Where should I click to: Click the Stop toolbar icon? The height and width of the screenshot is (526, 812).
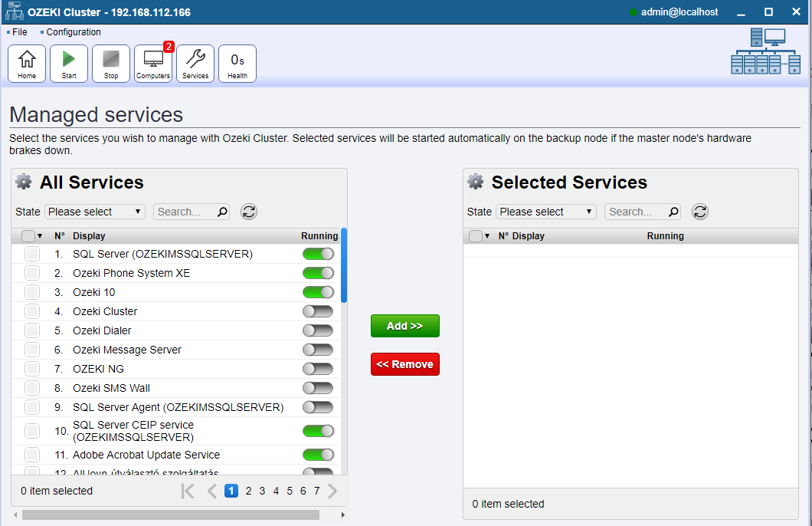coord(111,58)
